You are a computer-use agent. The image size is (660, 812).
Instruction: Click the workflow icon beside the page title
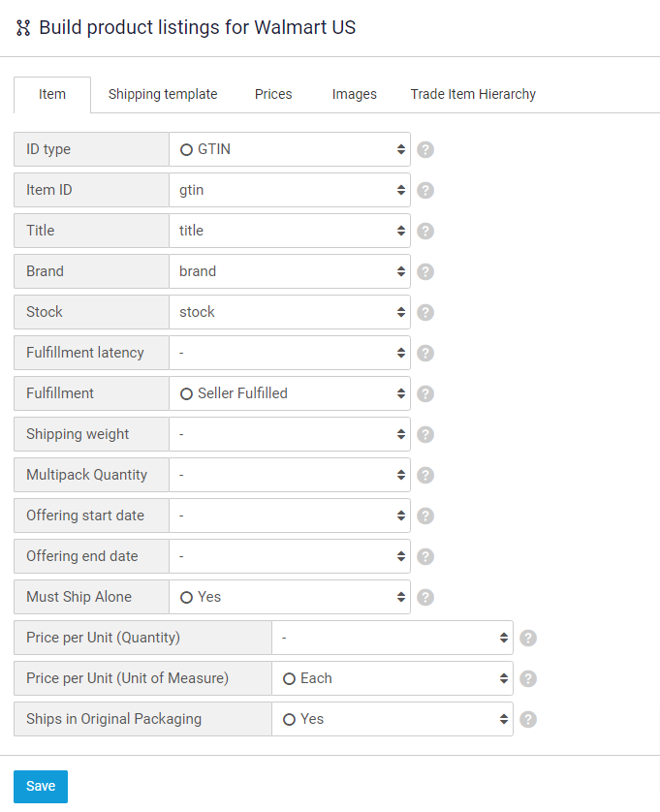[23, 28]
